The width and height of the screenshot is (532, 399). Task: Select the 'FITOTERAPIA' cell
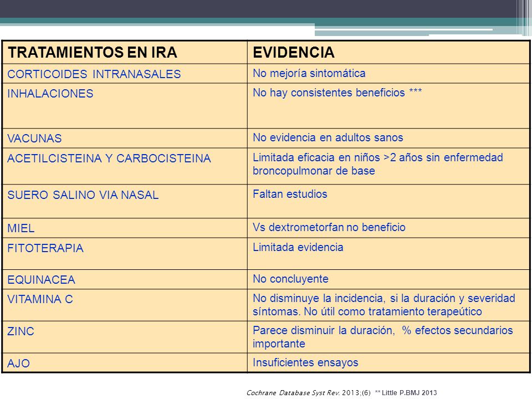tap(125, 254)
